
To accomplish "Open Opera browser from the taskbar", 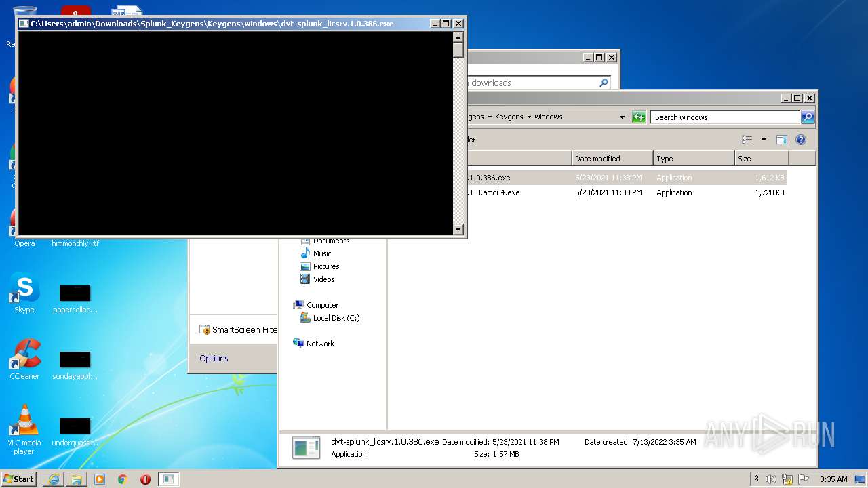I will [145, 479].
